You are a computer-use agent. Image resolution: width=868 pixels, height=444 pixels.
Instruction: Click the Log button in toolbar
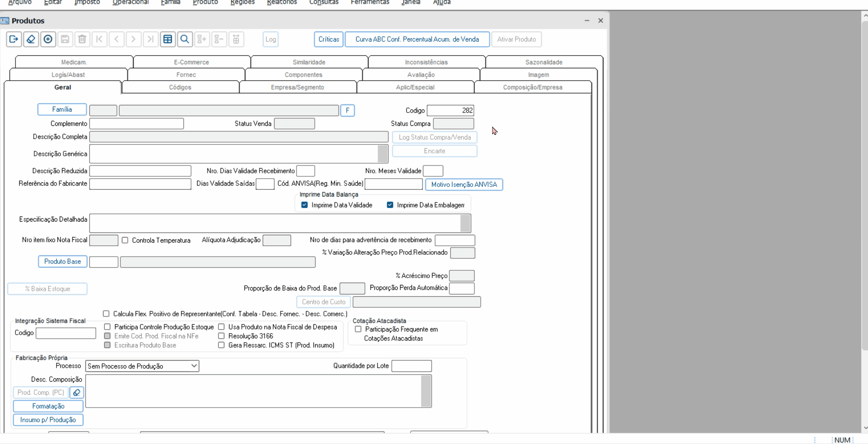[x=271, y=39]
